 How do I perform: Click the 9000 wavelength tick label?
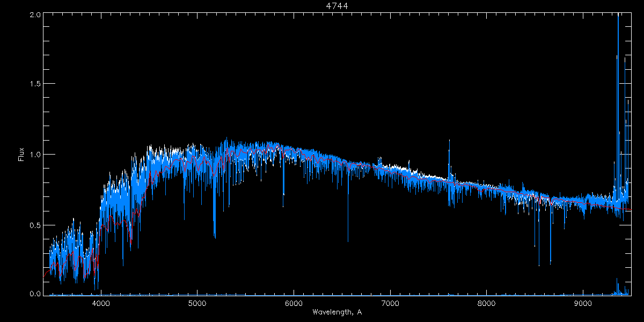click(x=583, y=304)
